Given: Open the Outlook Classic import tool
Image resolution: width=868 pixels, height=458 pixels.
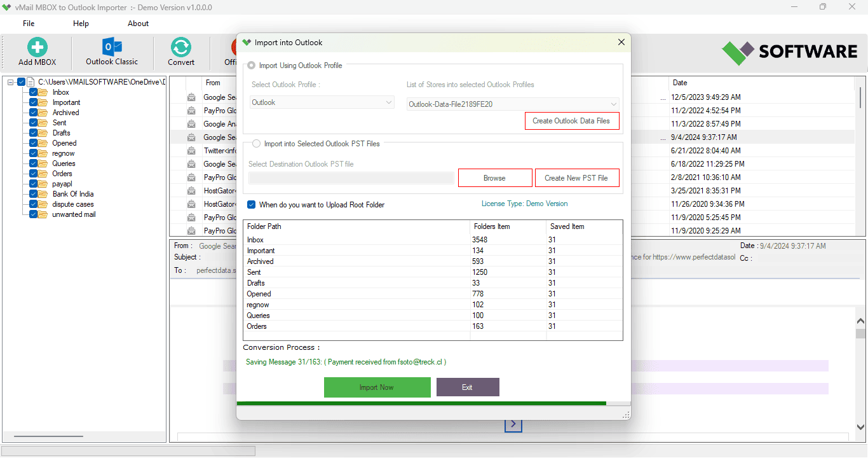Looking at the screenshot, I should pyautogui.click(x=112, y=48).
